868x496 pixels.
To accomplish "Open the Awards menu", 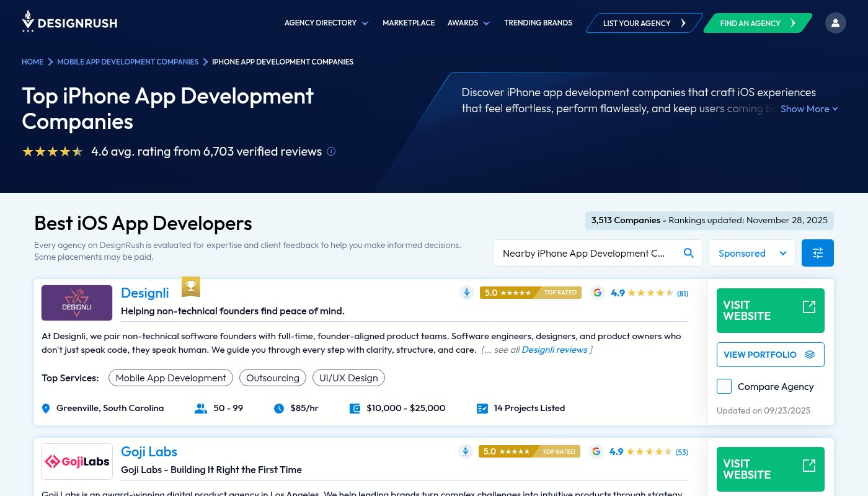I will pos(468,23).
